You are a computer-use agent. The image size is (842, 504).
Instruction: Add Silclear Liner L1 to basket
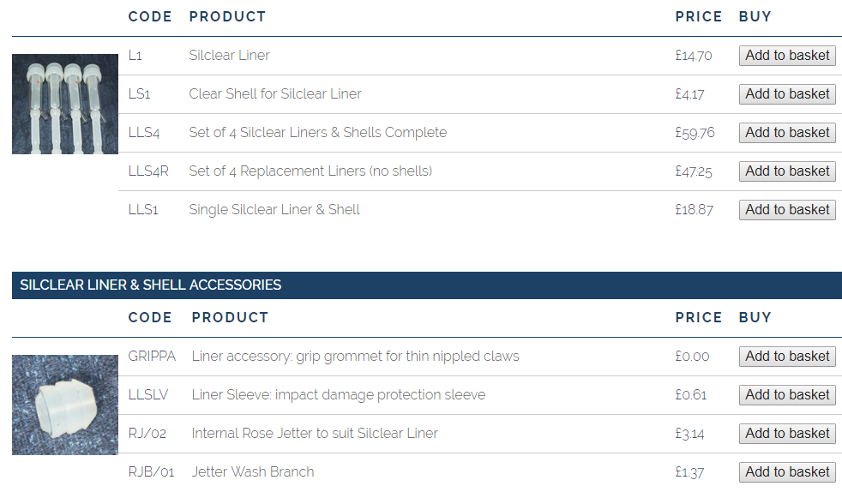click(x=787, y=56)
